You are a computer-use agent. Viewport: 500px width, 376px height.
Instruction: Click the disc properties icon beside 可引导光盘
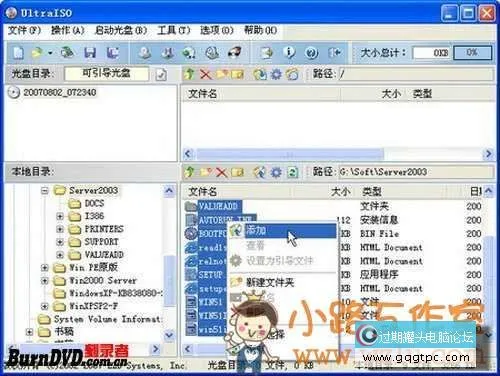pos(161,74)
